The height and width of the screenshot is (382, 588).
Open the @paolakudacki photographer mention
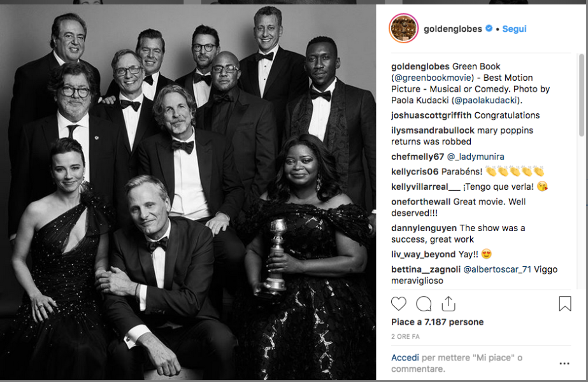(486, 100)
